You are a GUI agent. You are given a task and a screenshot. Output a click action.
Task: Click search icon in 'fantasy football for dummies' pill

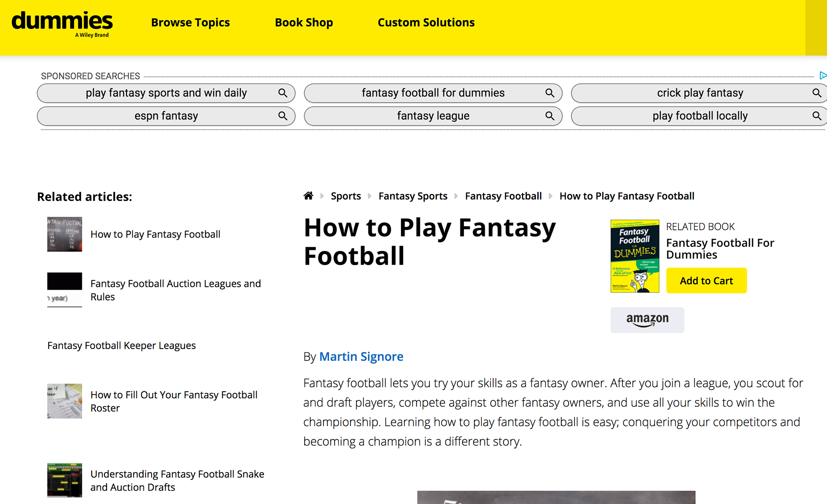[550, 93]
